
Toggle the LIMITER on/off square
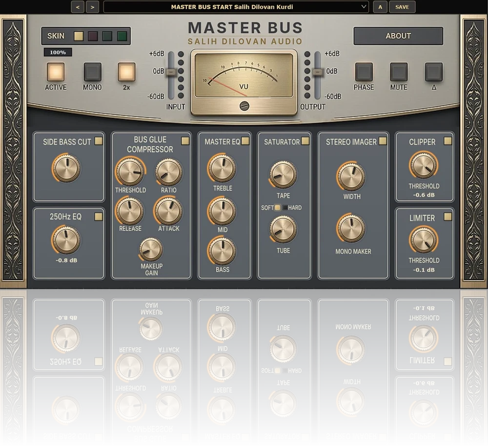(448, 216)
